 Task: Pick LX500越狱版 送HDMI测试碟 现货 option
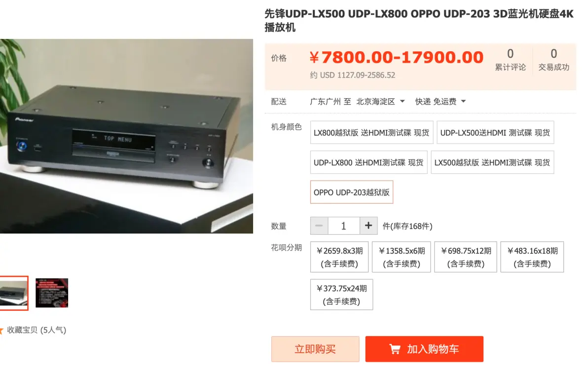(x=492, y=162)
